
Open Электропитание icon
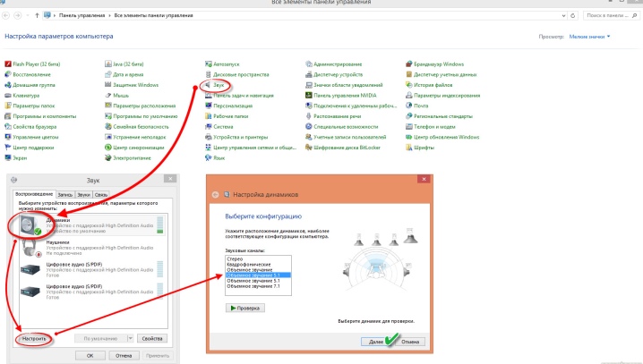(107, 157)
